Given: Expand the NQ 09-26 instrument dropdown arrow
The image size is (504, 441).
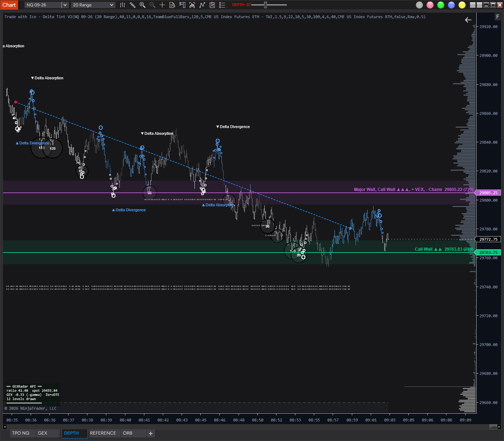Looking at the screenshot, I should pyautogui.click(x=65, y=5).
